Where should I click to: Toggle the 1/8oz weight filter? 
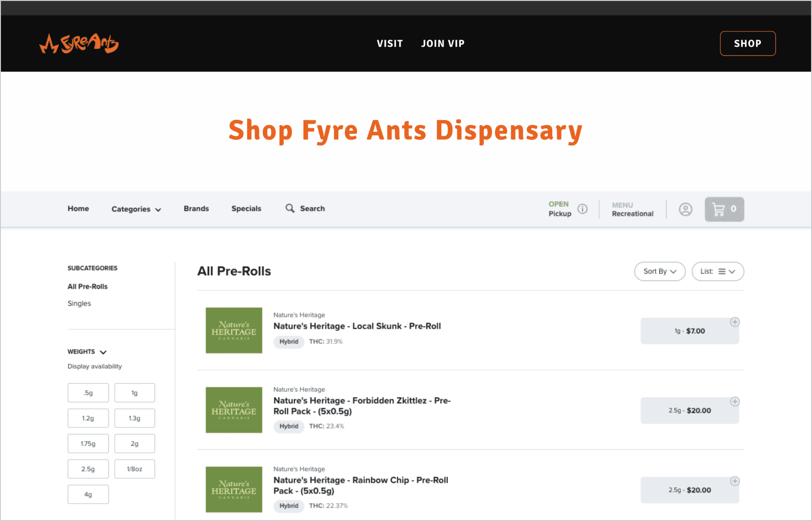pos(134,469)
